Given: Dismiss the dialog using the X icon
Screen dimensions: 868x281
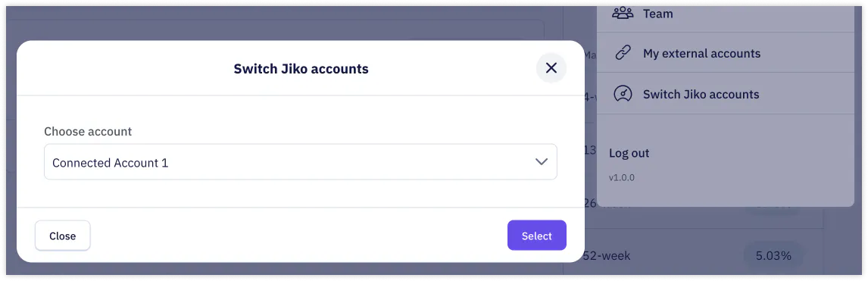Looking at the screenshot, I should 551,68.
